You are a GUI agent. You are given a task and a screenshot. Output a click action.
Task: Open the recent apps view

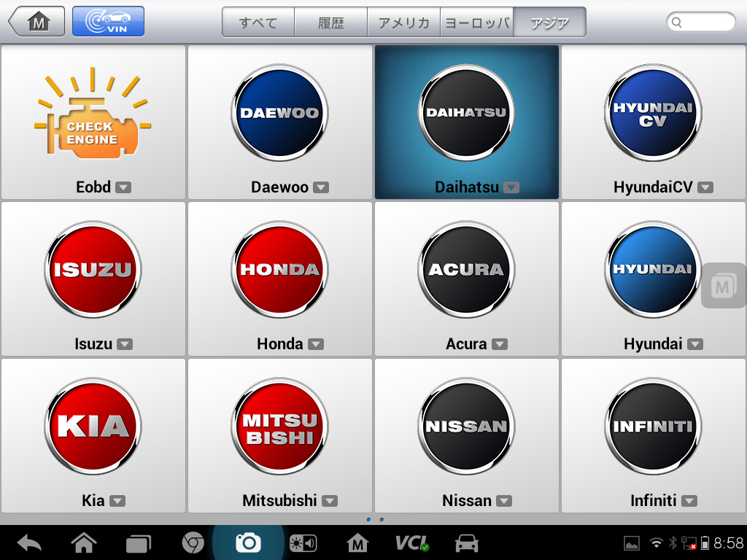tap(138, 543)
